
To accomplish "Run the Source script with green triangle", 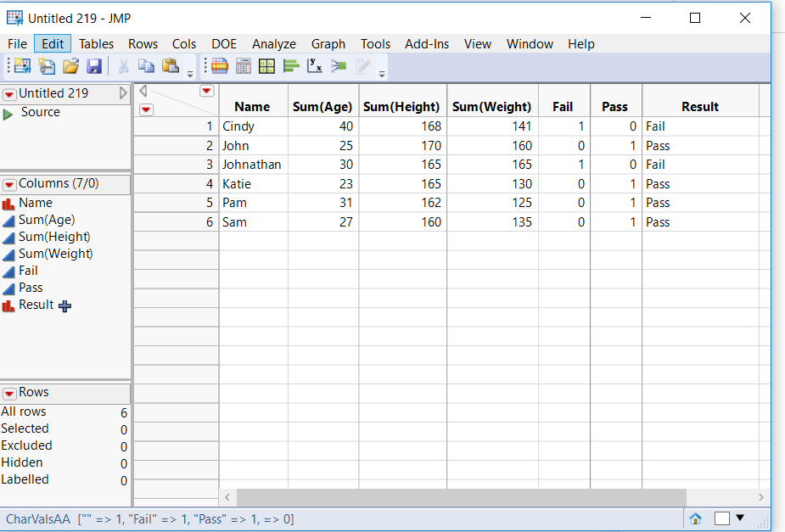I will point(8,114).
